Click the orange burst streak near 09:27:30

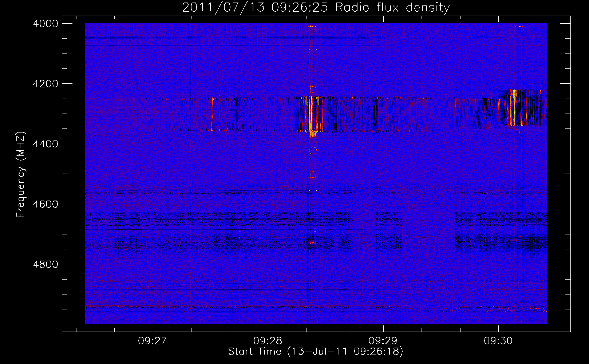pyautogui.click(x=212, y=114)
